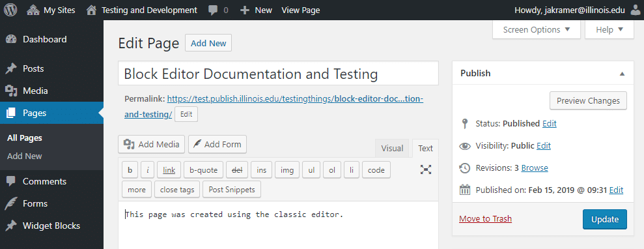644x249 pixels.
Task: Switch to the Visual editor tab
Action: coord(392,149)
